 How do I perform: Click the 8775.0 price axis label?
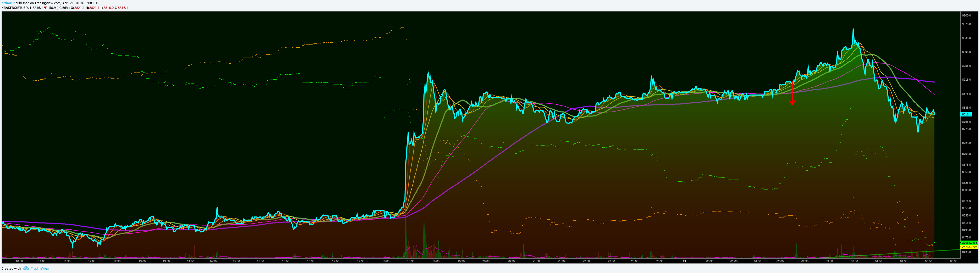966,129
